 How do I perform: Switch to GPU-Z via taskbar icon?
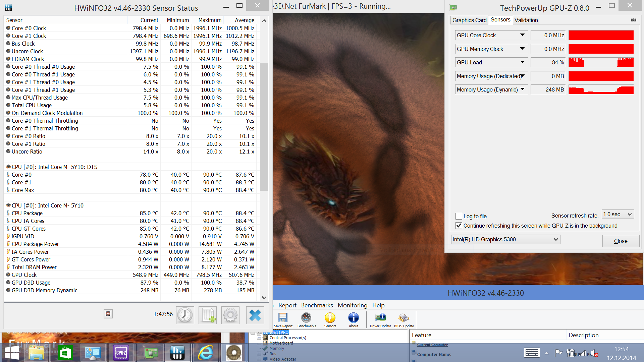point(150,353)
